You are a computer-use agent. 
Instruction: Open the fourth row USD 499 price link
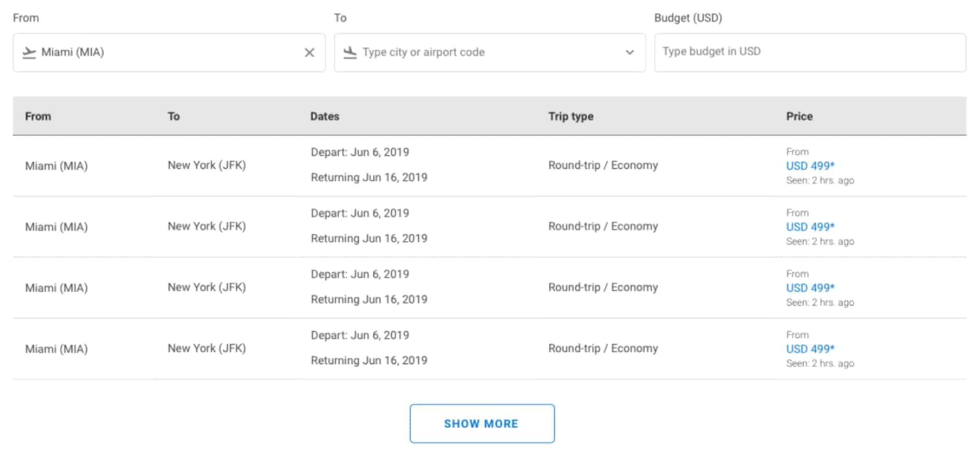click(x=810, y=349)
